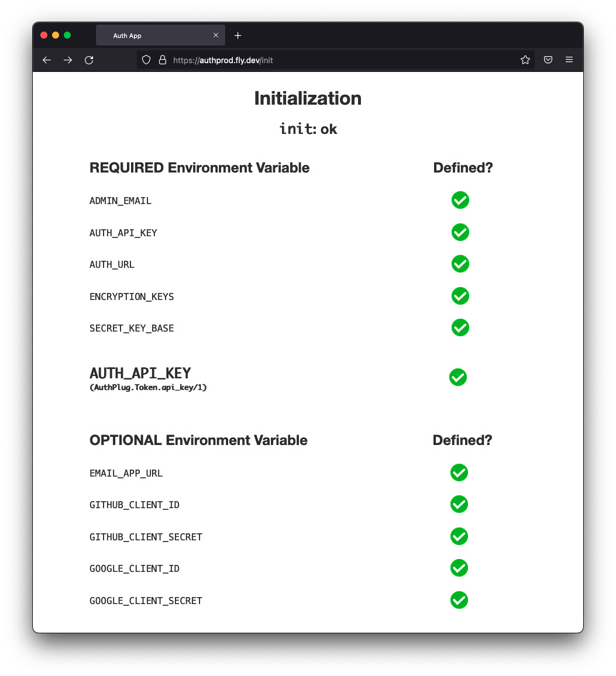Open a new browser tab
This screenshot has height=676, width=616.
click(x=238, y=36)
